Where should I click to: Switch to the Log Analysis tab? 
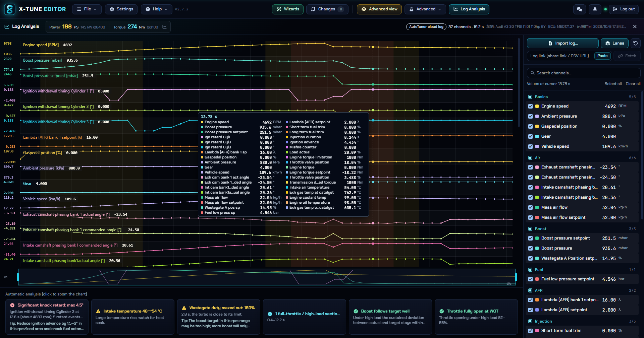469,9
